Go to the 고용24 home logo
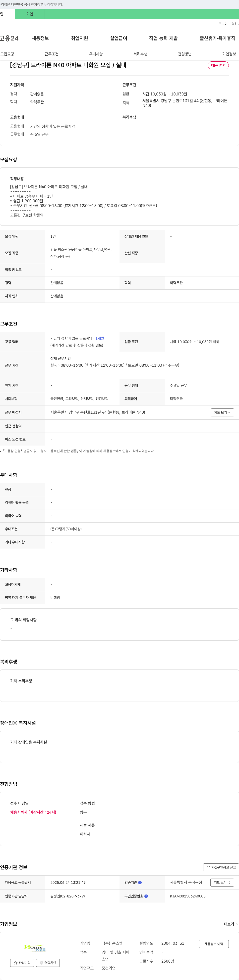 pyautogui.click(x=9, y=39)
